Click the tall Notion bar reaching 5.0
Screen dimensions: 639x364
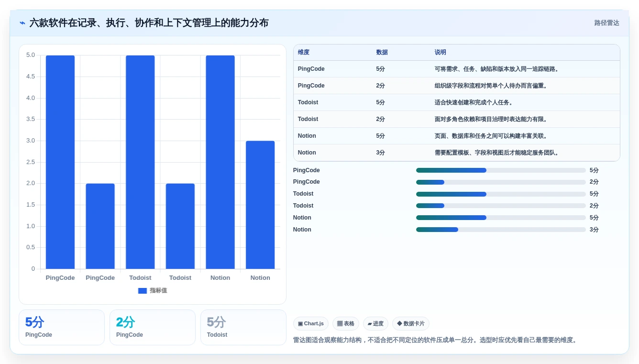pos(220,162)
